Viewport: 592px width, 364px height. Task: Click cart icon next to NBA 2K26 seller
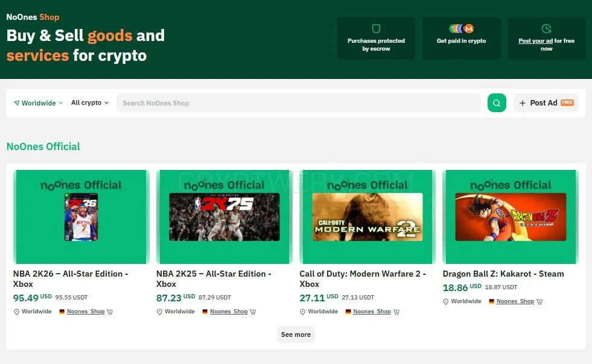tap(110, 312)
